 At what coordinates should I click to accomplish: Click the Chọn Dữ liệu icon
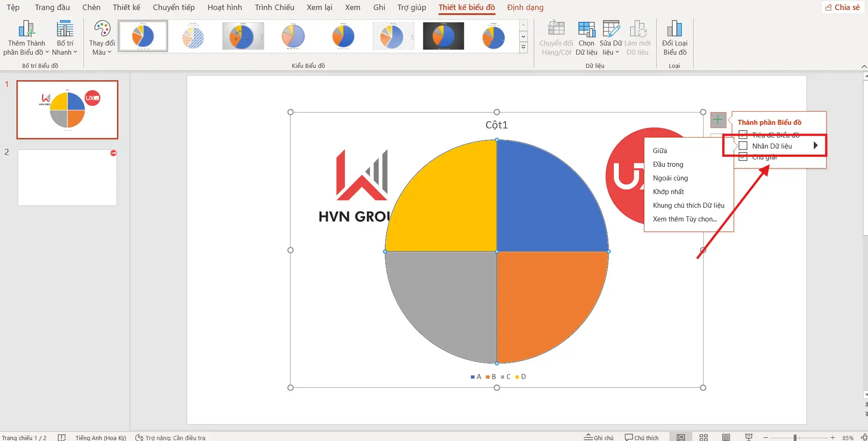tap(586, 30)
